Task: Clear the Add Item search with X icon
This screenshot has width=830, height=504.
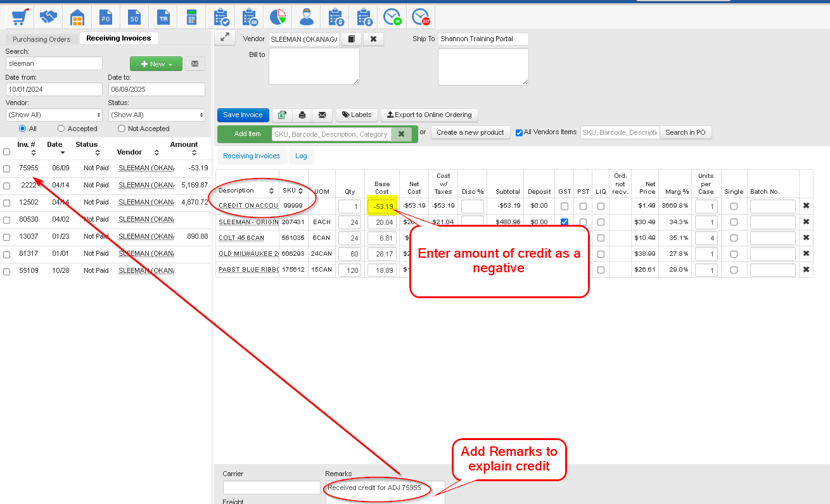Action: click(401, 134)
